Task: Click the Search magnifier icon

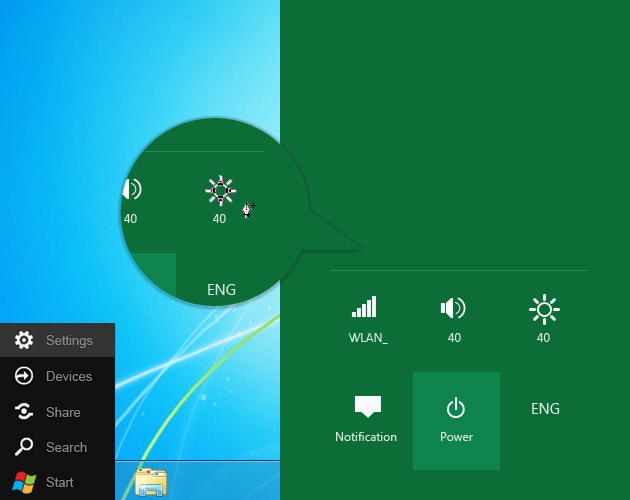Action: [x=24, y=447]
